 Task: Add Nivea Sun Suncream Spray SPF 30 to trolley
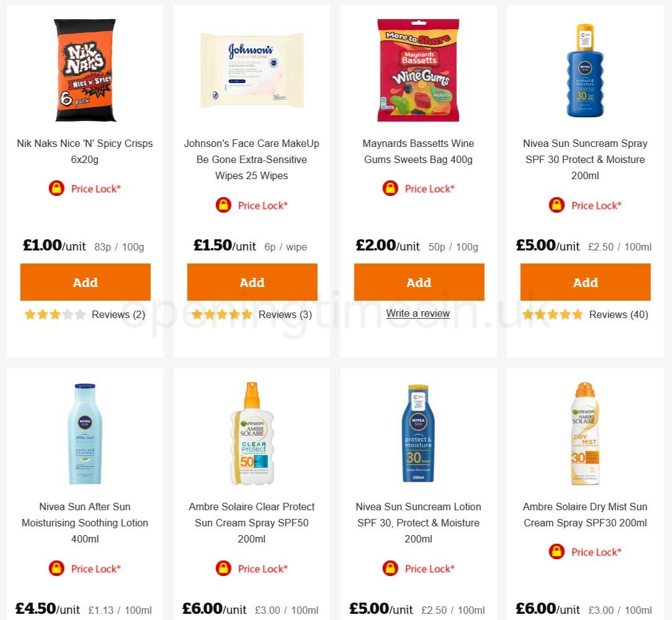point(585,282)
